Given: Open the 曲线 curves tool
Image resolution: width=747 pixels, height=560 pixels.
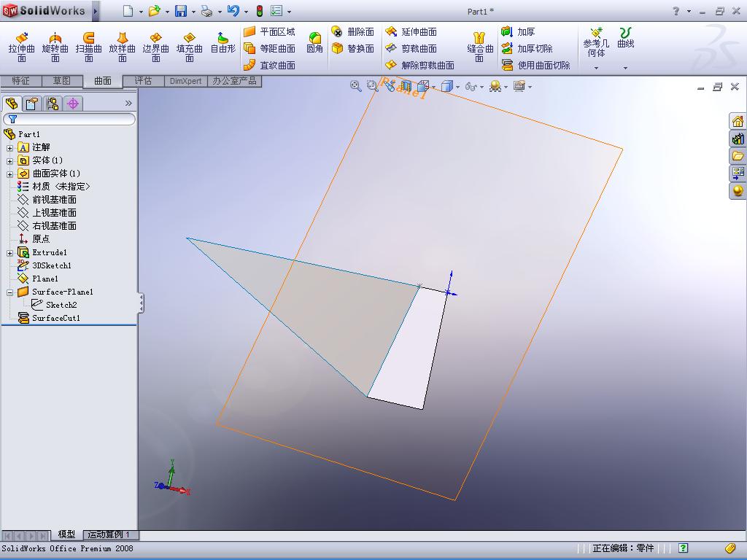Looking at the screenshot, I should pyautogui.click(x=625, y=38).
